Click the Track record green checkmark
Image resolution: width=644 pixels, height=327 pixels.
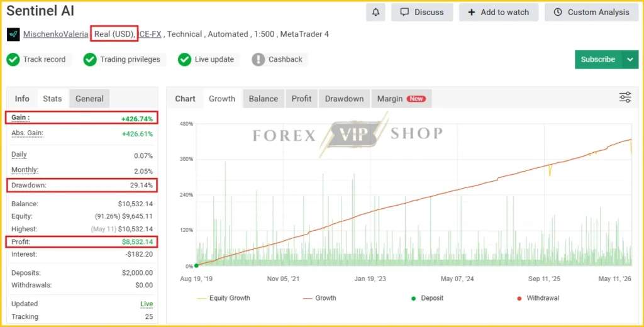click(x=13, y=60)
